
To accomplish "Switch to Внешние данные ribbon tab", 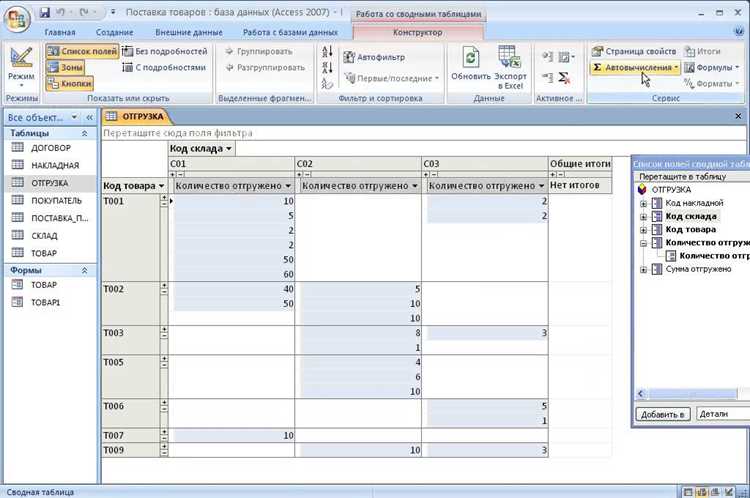I will tap(189, 32).
